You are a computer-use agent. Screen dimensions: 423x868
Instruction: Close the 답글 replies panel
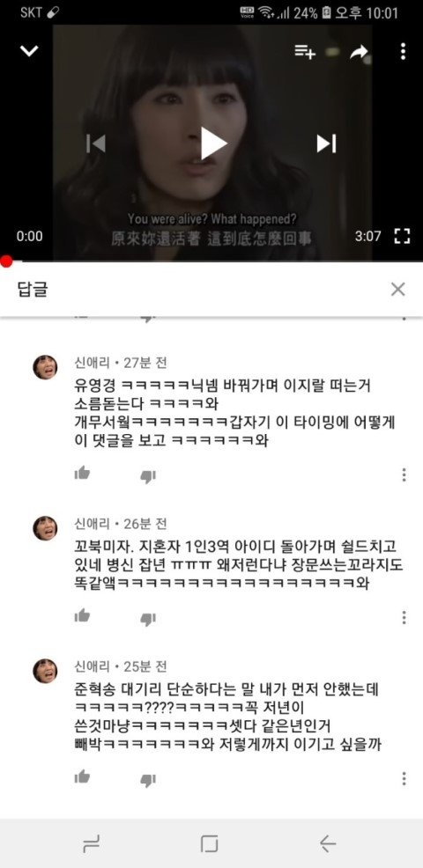point(397,289)
